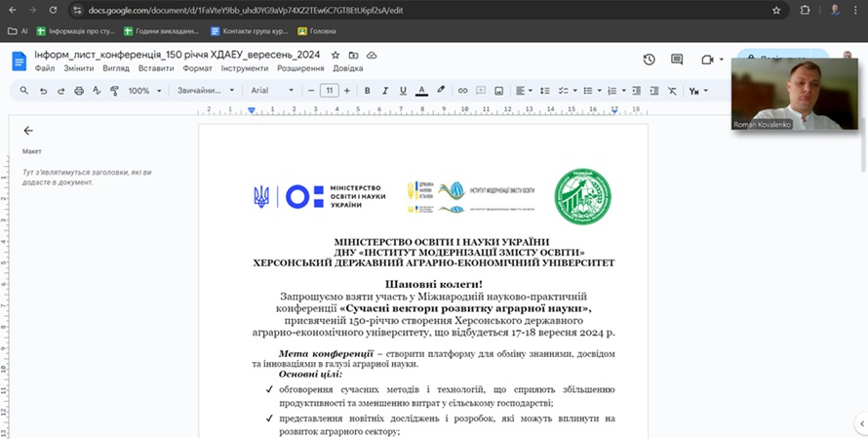Add a comment from toolbar
868x439 pixels.
[481, 91]
